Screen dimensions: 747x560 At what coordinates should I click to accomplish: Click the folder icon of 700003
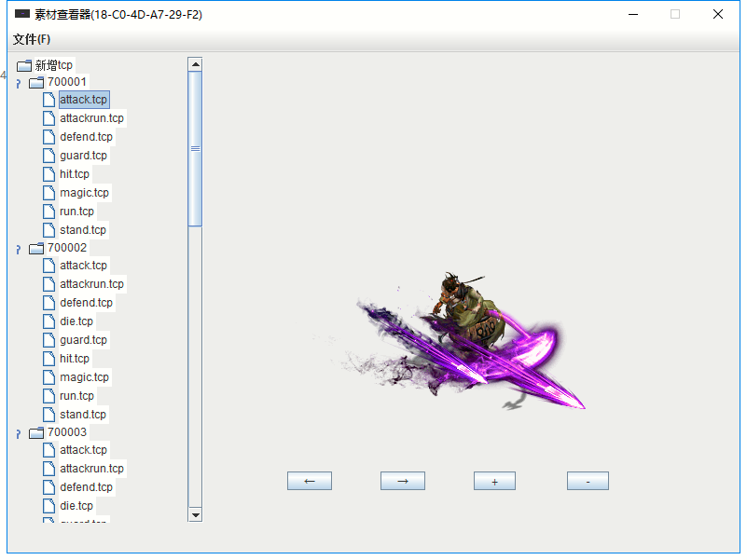(x=36, y=432)
